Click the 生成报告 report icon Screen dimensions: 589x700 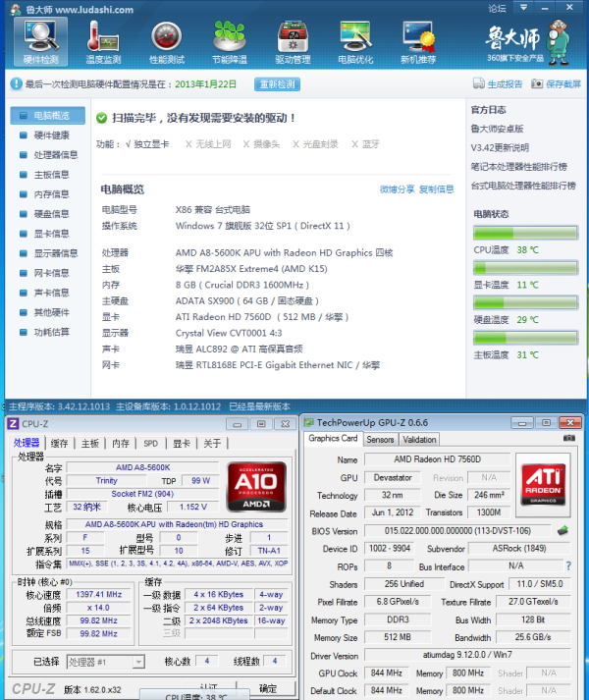pyautogui.click(x=479, y=83)
